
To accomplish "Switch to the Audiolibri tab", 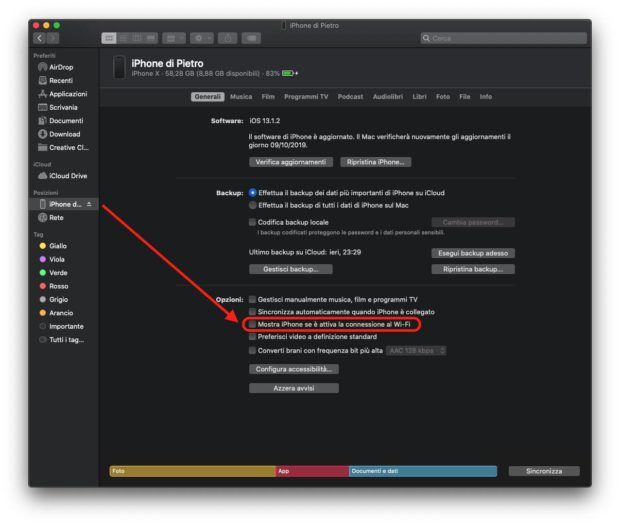I will click(x=388, y=97).
